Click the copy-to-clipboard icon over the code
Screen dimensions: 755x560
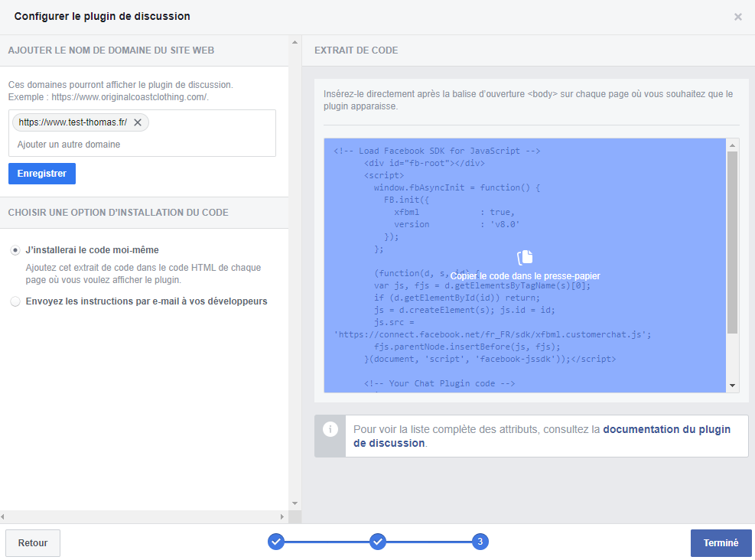tap(525, 258)
